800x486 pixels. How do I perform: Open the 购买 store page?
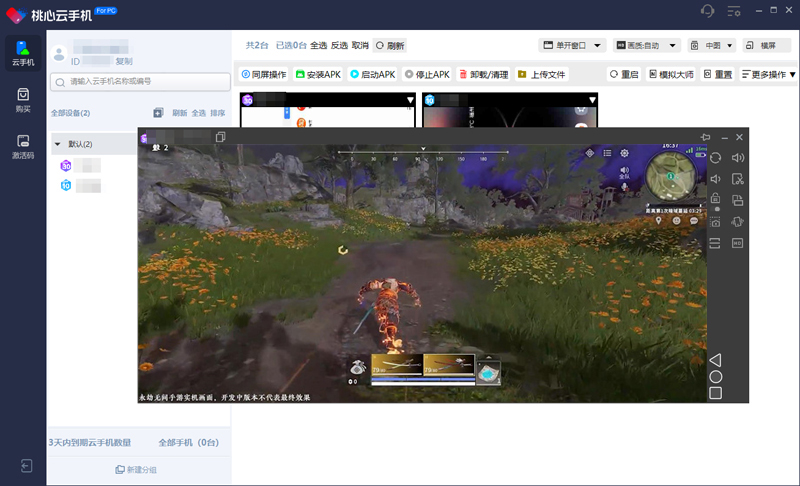pyautogui.click(x=23, y=100)
